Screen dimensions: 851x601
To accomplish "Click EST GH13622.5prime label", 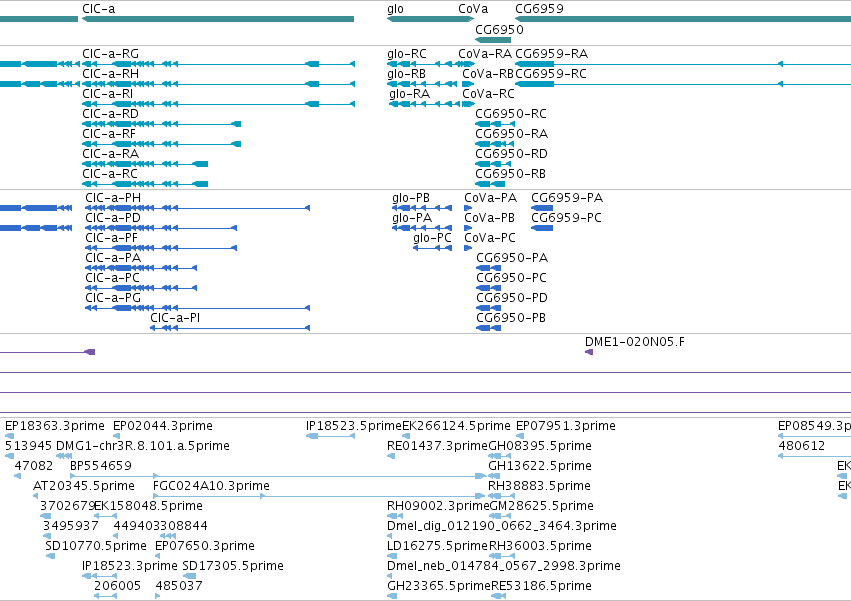I will [x=540, y=466].
